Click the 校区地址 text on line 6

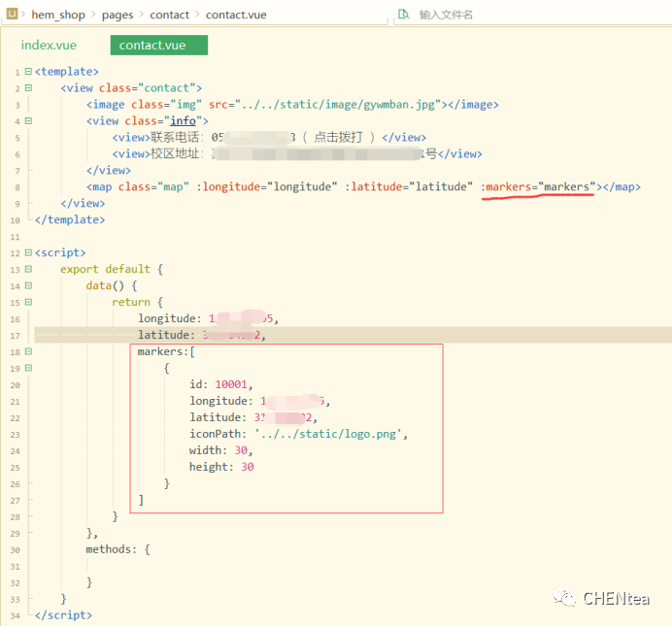175,153
